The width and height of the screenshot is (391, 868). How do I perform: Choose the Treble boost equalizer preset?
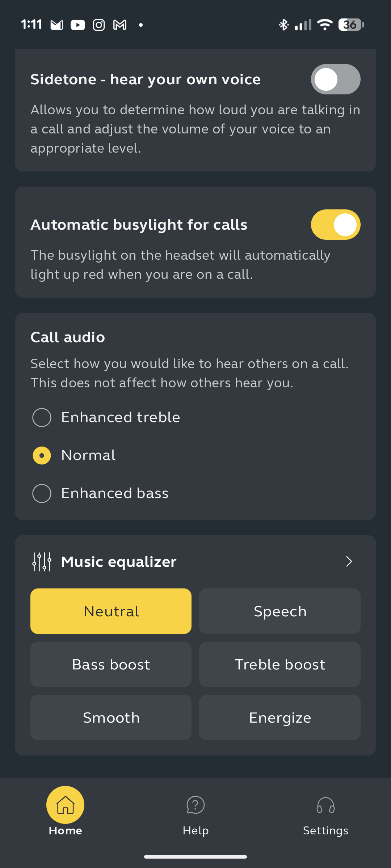[279, 664]
